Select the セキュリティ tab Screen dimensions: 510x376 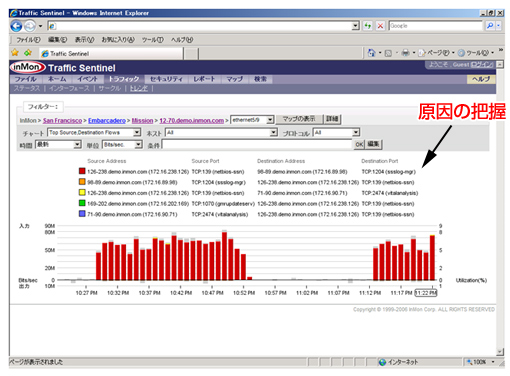pos(166,79)
